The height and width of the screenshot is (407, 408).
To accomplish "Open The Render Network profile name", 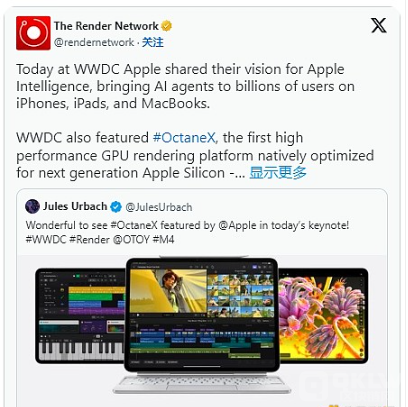I will tap(106, 26).
